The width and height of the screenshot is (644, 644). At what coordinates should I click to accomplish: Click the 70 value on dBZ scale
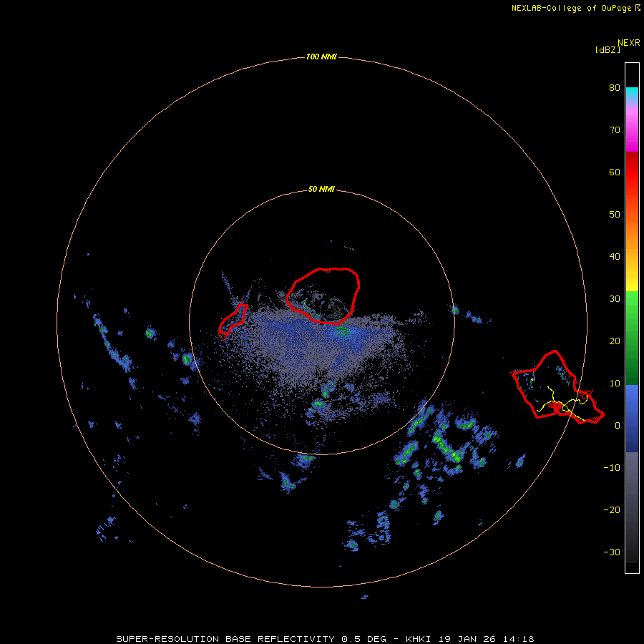coord(615,130)
